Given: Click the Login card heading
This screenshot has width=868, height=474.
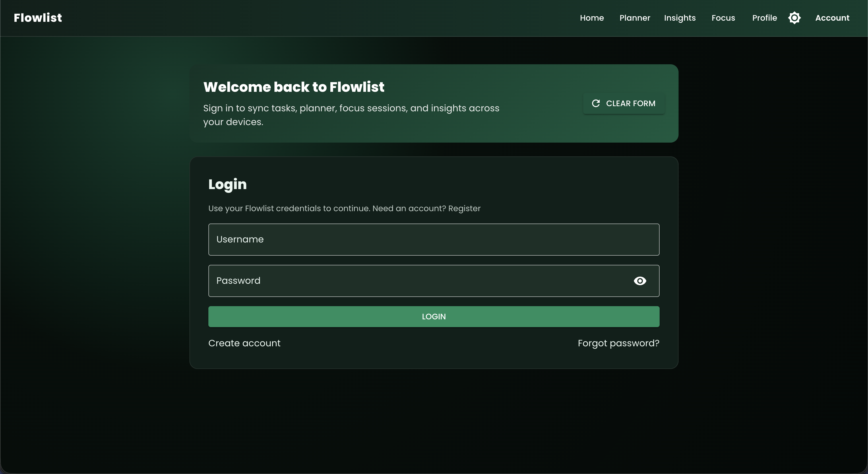Looking at the screenshot, I should [227, 184].
